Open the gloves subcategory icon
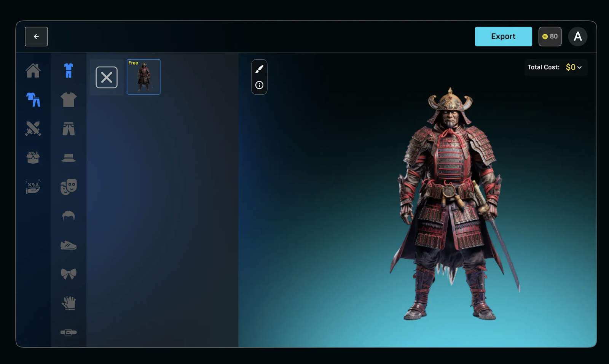 coord(69,303)
